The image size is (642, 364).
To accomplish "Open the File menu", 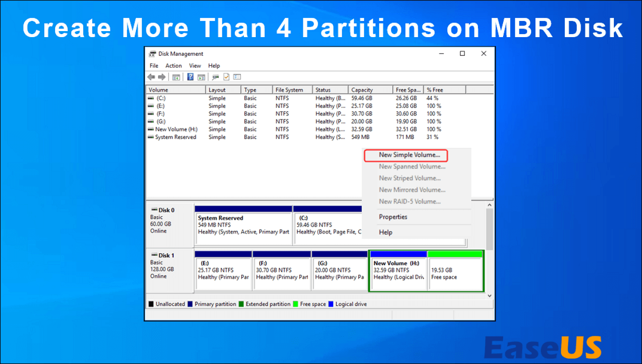I will (154, 66).
